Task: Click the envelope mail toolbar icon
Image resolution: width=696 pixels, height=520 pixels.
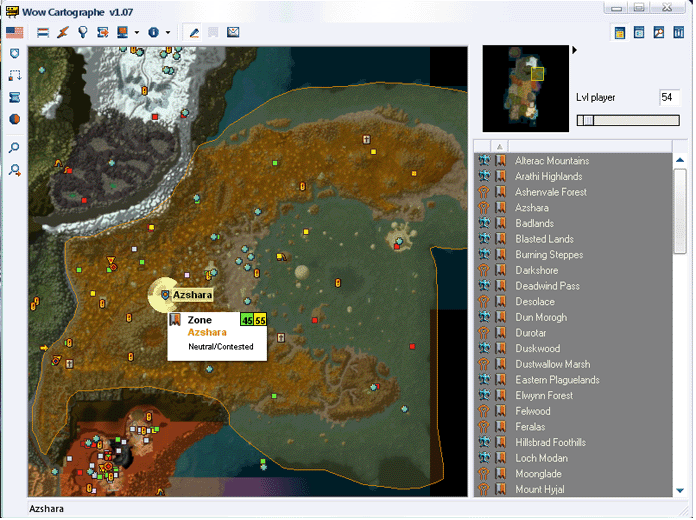Action: point(233,32)
